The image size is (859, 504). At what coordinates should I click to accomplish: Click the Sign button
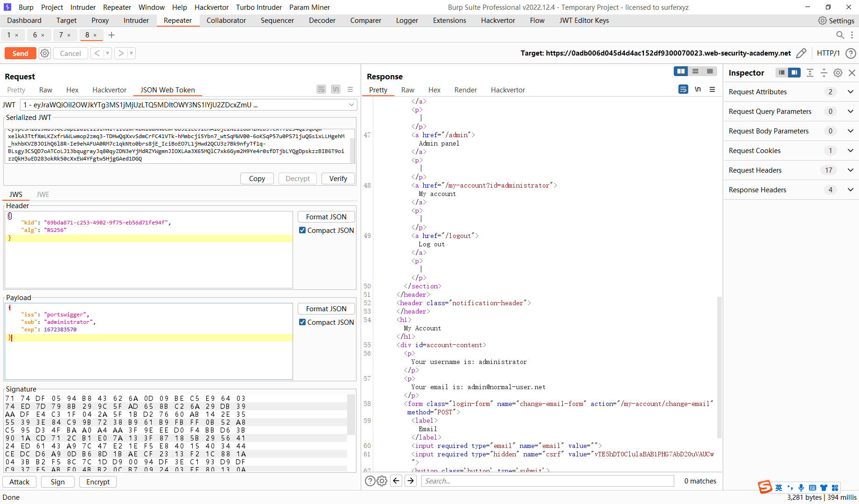coord(58,482)
